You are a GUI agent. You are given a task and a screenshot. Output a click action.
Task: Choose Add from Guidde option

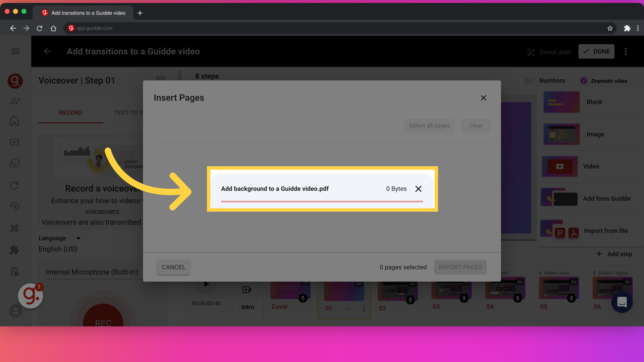tap(590, 198)
